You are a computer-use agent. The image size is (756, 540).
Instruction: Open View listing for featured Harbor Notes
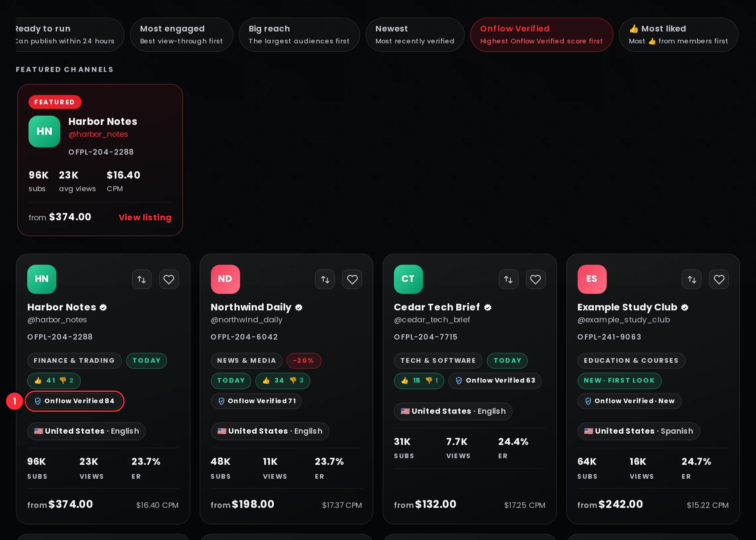coord(145,217)
